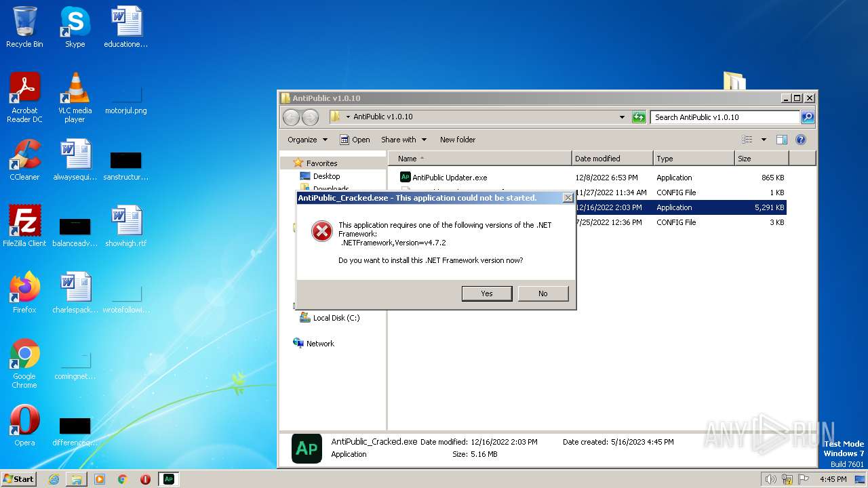Click Yes to install .NET Framework
This screenshot has height=488, width=868.
click(487, 293)
